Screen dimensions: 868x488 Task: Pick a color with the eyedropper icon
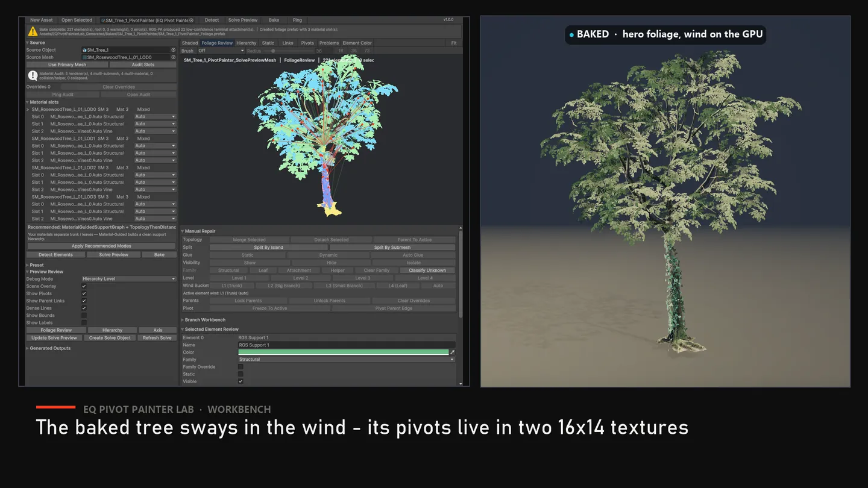point(453,352)
